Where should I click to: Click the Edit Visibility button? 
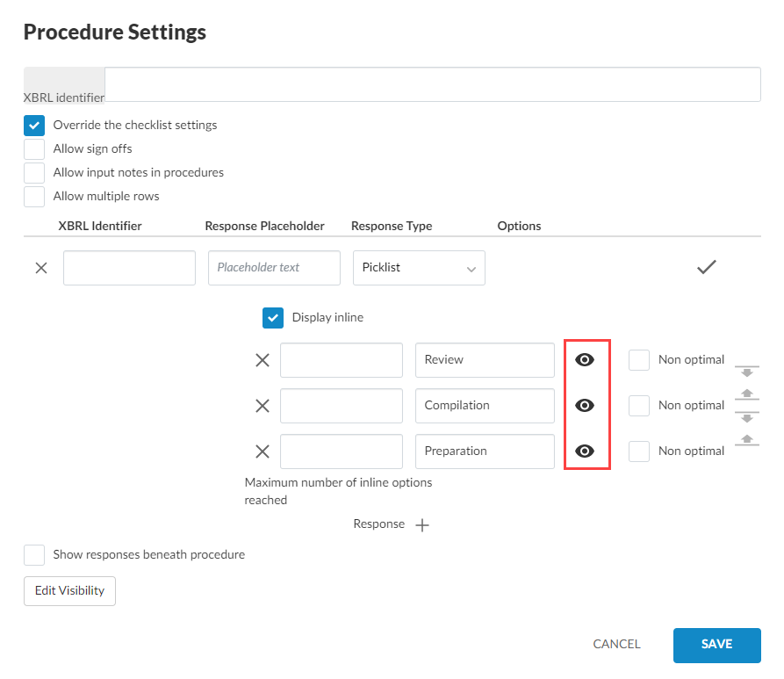tap(69, 591)
